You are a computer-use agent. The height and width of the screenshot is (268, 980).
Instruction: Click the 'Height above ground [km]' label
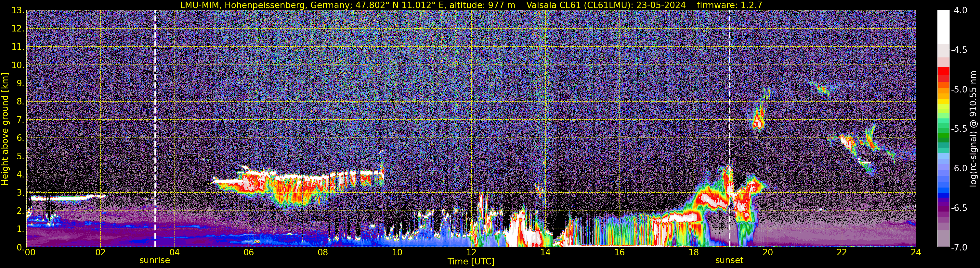coord(5,129)
